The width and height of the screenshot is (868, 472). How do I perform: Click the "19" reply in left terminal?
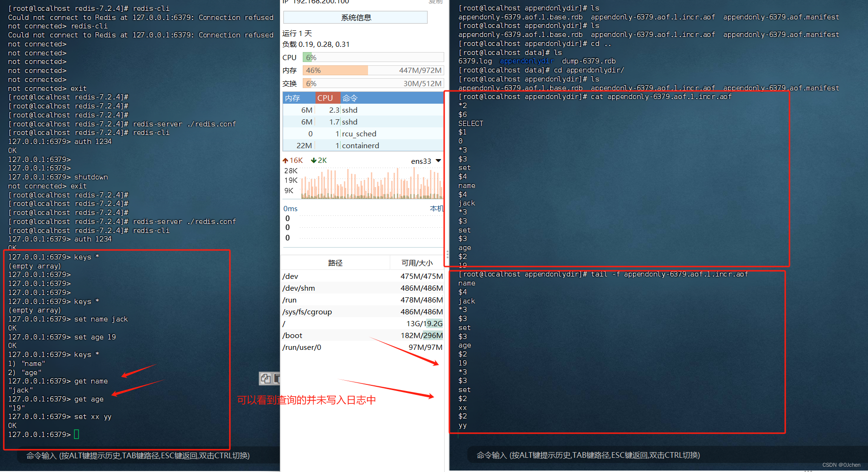(x=17, y=408)
